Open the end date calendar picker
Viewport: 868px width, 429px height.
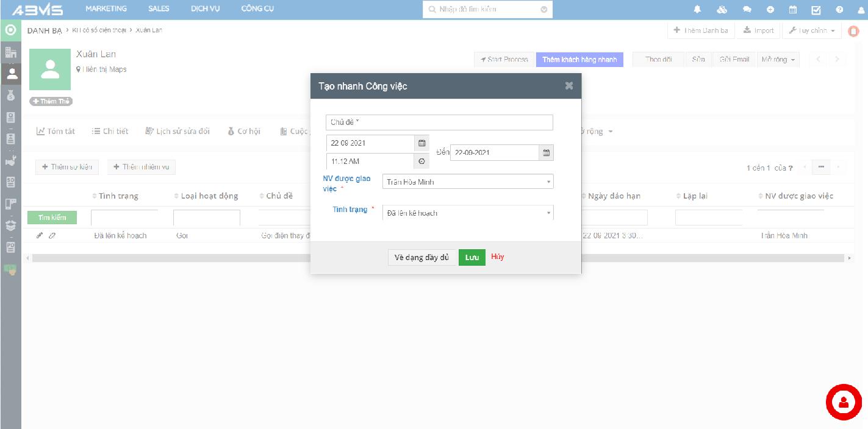(x=546, y=153)
